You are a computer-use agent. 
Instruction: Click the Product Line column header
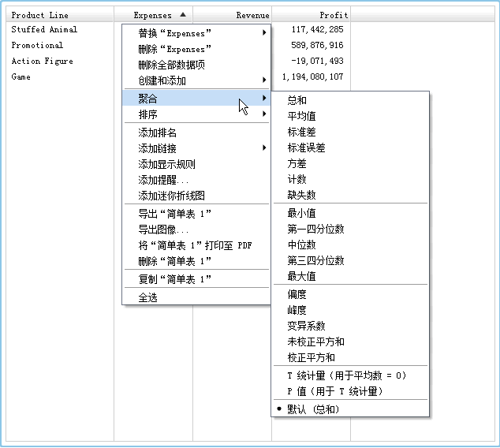(x=60, y=15)
